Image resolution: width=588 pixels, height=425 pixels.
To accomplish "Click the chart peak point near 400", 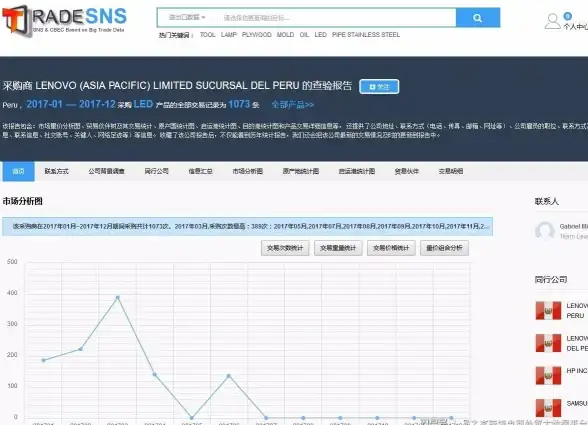I will pos(118,297).
